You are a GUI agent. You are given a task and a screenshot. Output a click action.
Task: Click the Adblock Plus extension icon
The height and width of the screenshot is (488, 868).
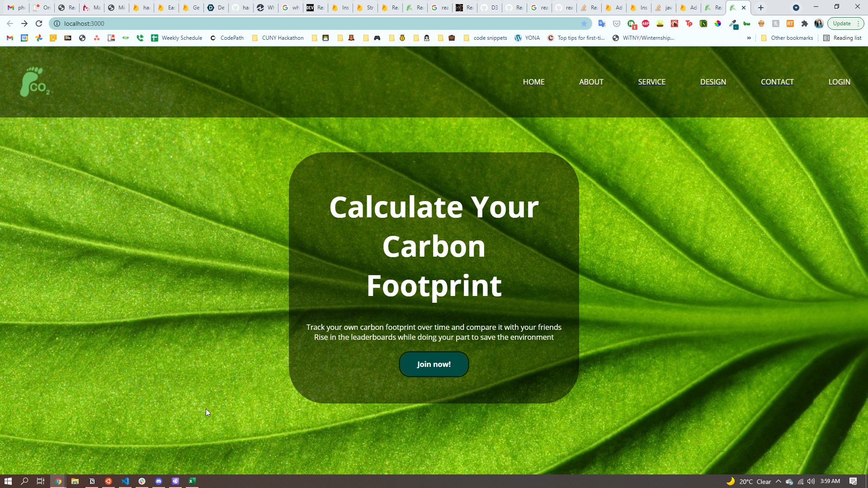pos(646,23)
